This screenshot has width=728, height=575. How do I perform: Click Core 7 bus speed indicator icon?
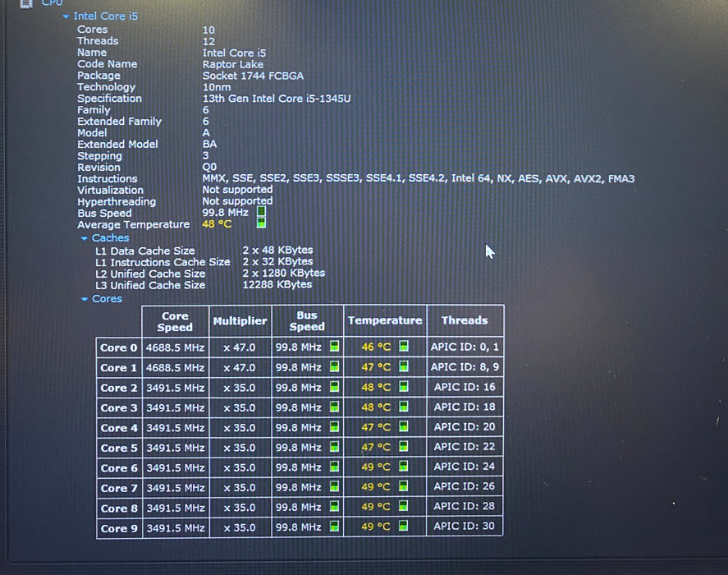(334, 486)
